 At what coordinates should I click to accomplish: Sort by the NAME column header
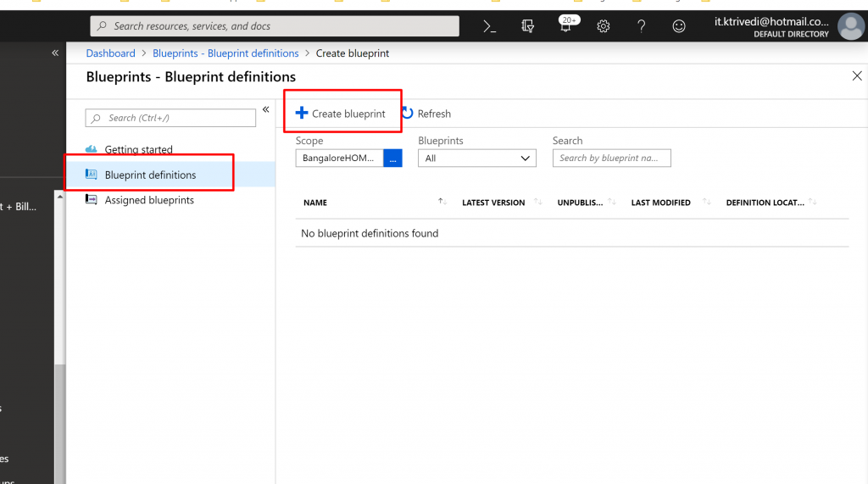(315, 203)
